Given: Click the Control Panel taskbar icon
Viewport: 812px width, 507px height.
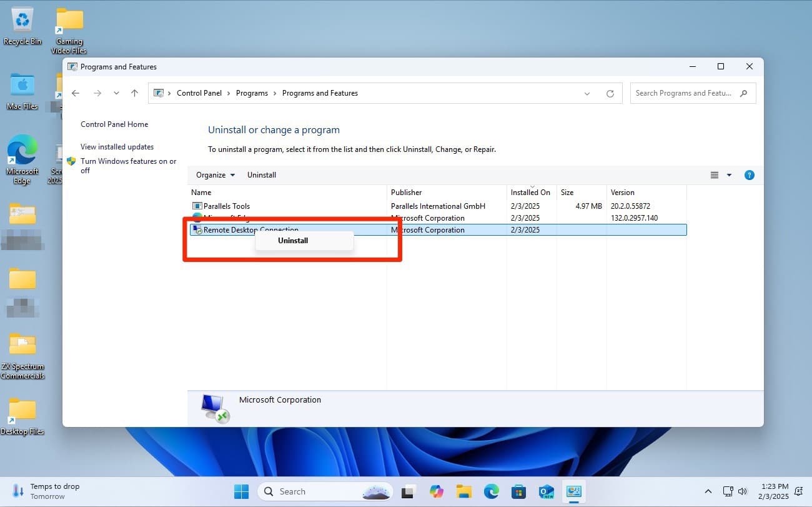Looking at the screenshot, I should pos(573,491).
